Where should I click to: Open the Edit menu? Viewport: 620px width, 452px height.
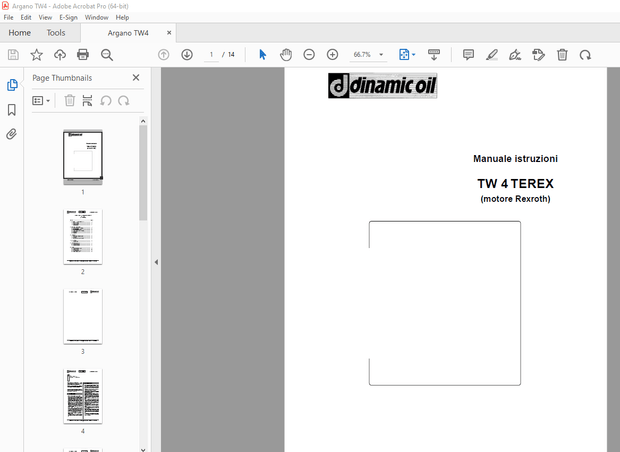tap(26, 17)
